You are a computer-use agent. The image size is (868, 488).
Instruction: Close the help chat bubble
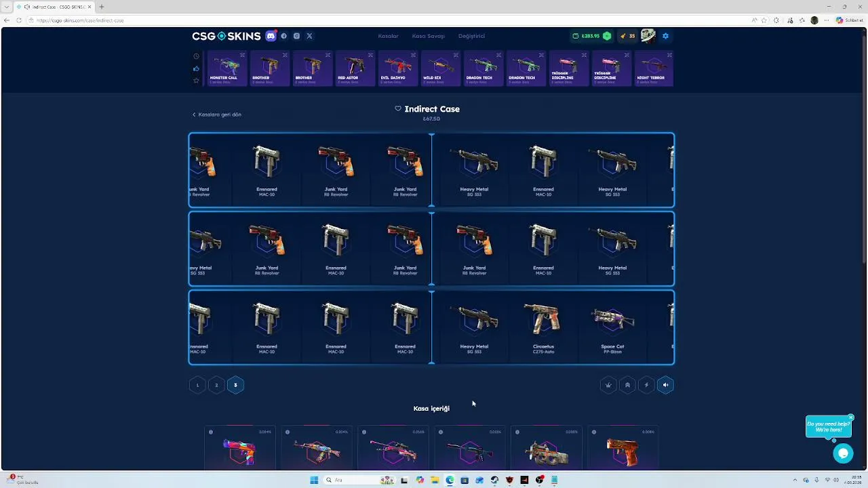point(850,418)
